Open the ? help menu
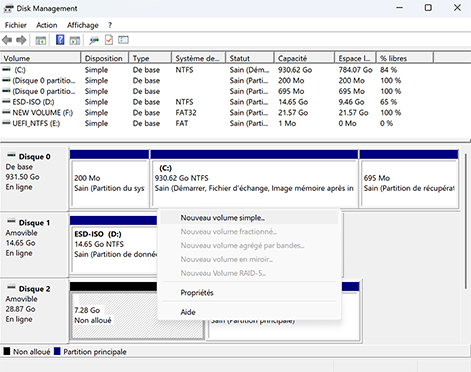471x372 pixels. click(110, 25)
